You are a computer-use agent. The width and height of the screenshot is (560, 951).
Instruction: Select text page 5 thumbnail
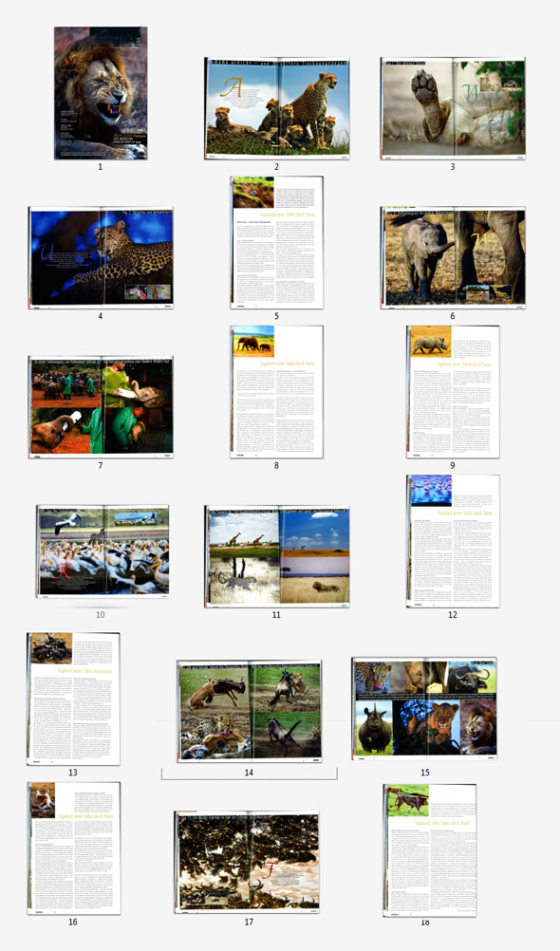pos(276,243)
